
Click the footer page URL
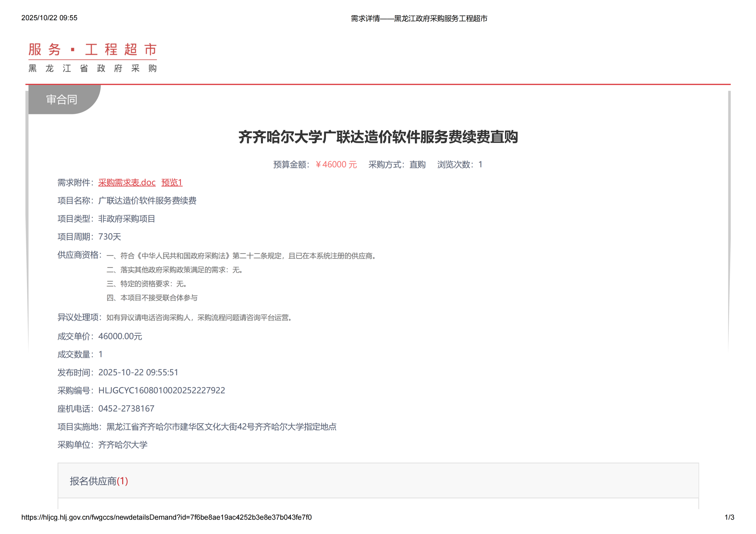(x=166, y=517)
